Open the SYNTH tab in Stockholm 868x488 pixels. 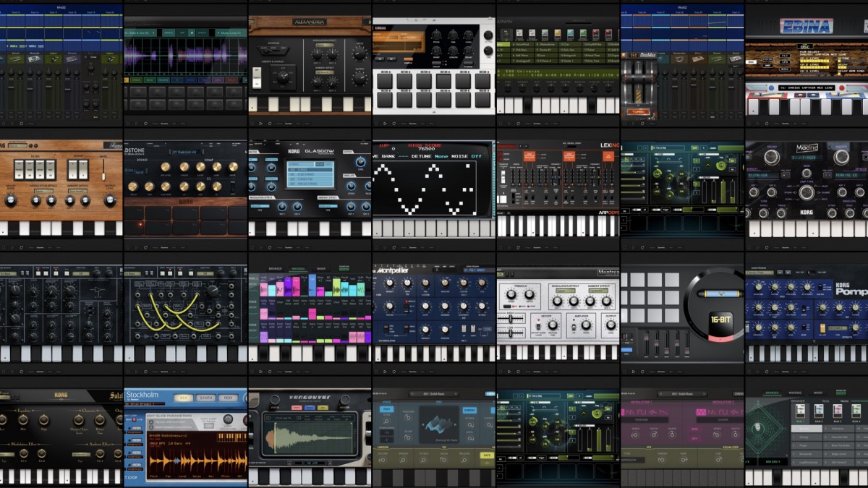[206, 398]
